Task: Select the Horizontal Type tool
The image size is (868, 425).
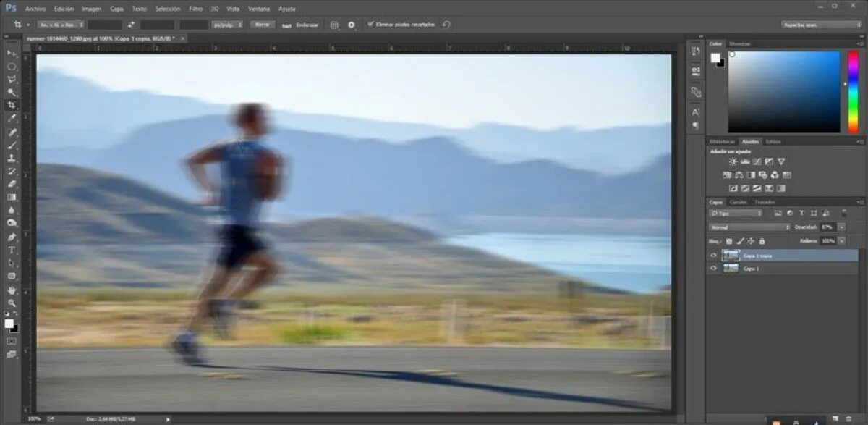Action: point(12,250)
